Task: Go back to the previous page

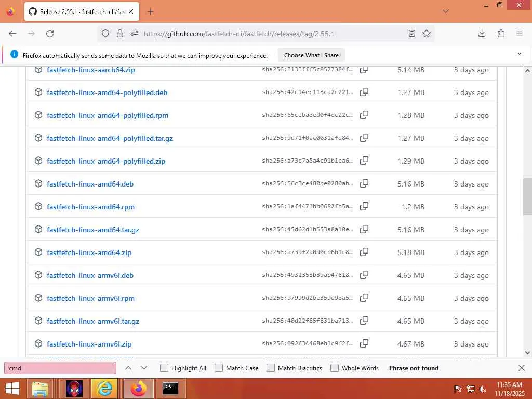Action: 12,34
